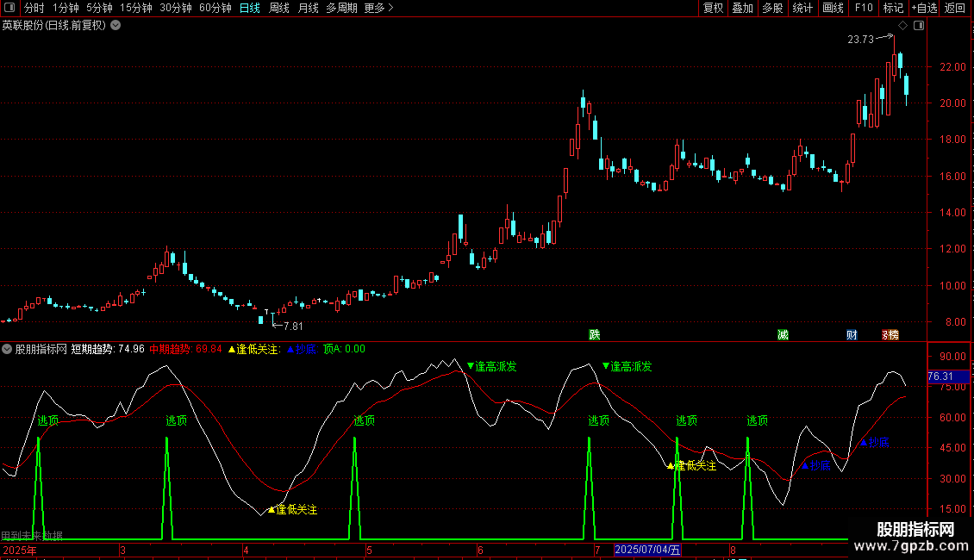
Task: Open the 多周期 multi-period view
Action: (x=341, y=8)
